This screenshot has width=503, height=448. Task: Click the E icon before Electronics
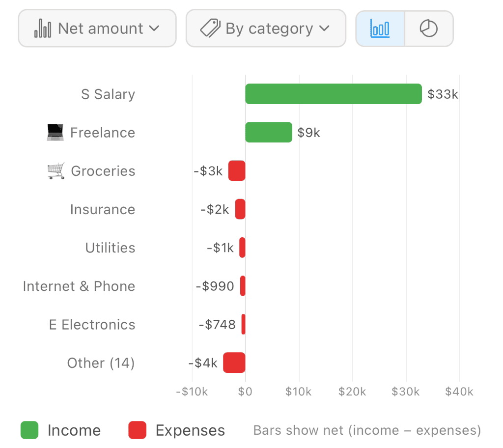point(53,325)
